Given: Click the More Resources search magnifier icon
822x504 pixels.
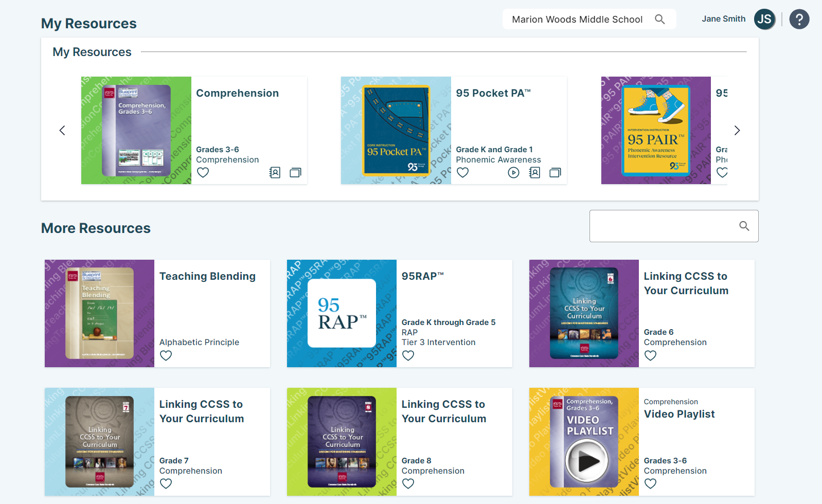Looking at the screenshot, I should click(x=744, y=226).
